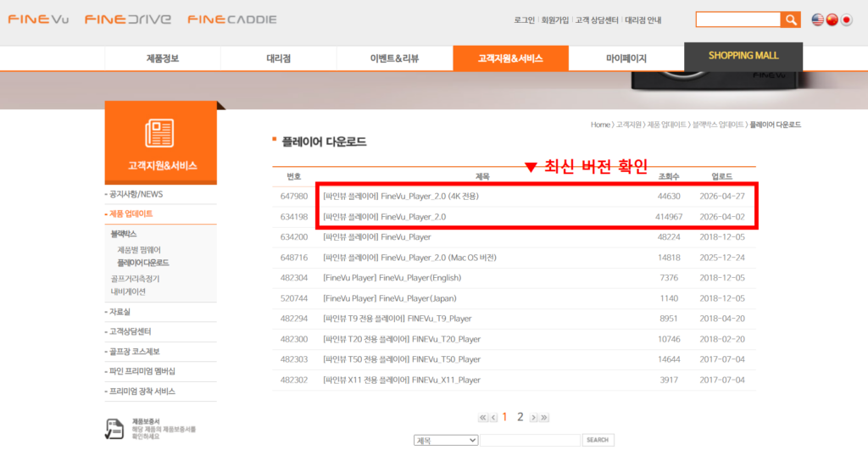This screenshot has width=868, height=461.
Task: Click the SEARCH button below the table
Action: pos(598,440)
